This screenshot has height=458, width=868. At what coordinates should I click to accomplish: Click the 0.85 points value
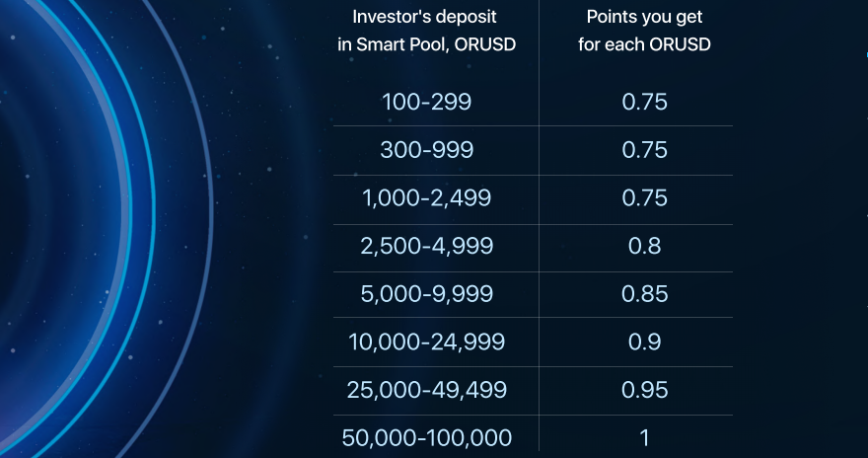[644, 293]
